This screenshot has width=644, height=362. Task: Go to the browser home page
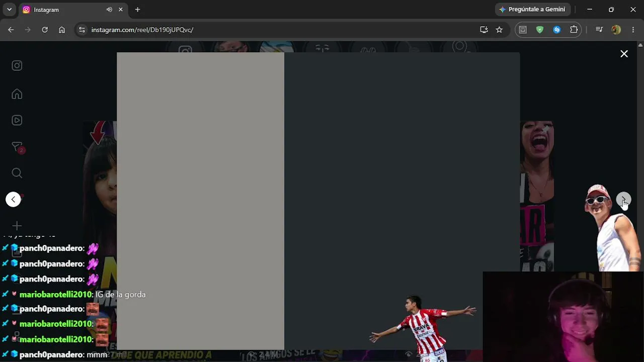point(62,30)
